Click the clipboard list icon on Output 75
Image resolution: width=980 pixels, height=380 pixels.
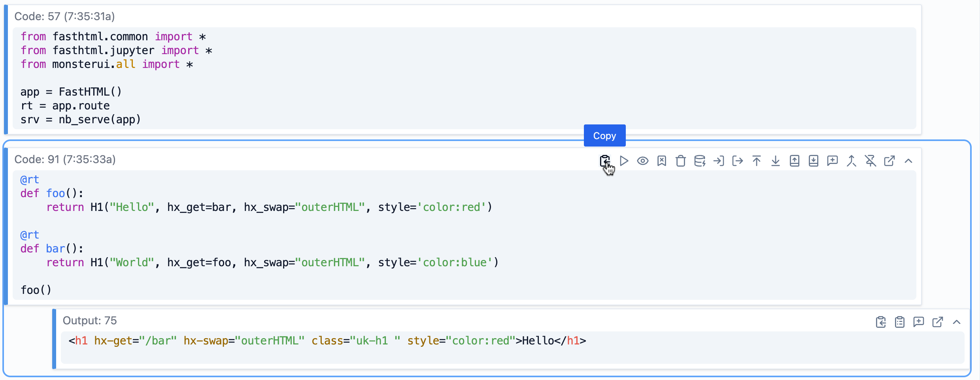899,322
